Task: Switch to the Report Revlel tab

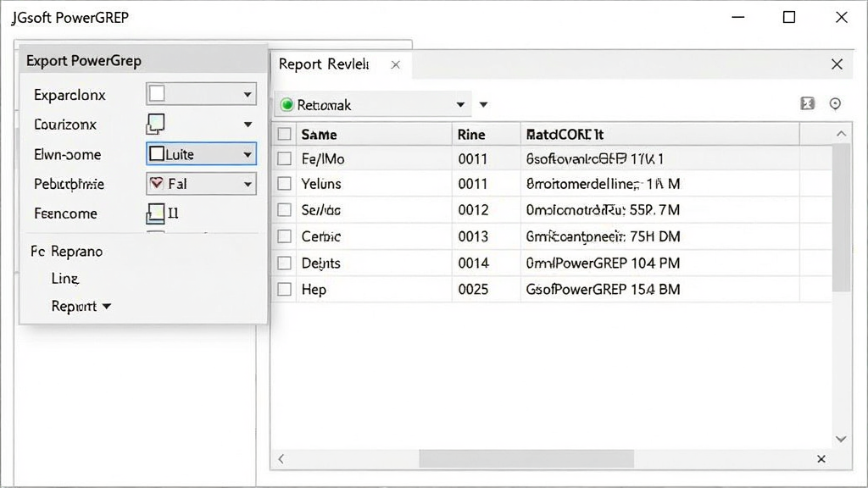Action: click(324, 64)
